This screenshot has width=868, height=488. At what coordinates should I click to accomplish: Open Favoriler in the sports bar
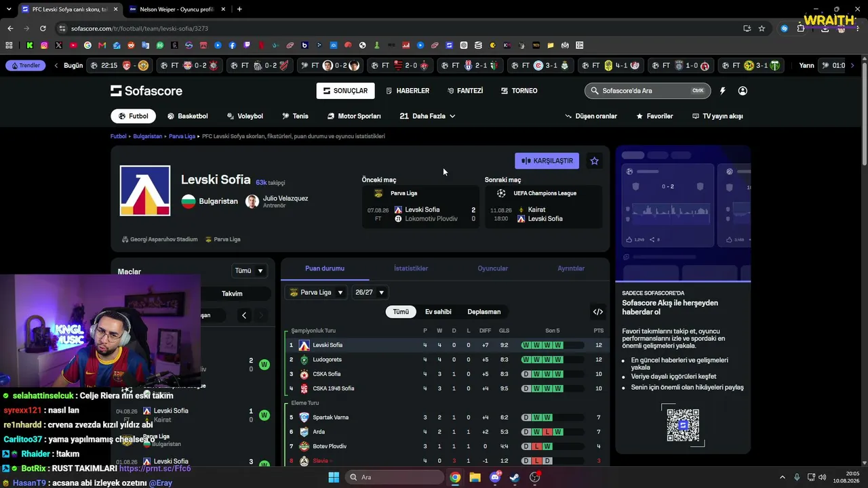[x=654, y=116]
